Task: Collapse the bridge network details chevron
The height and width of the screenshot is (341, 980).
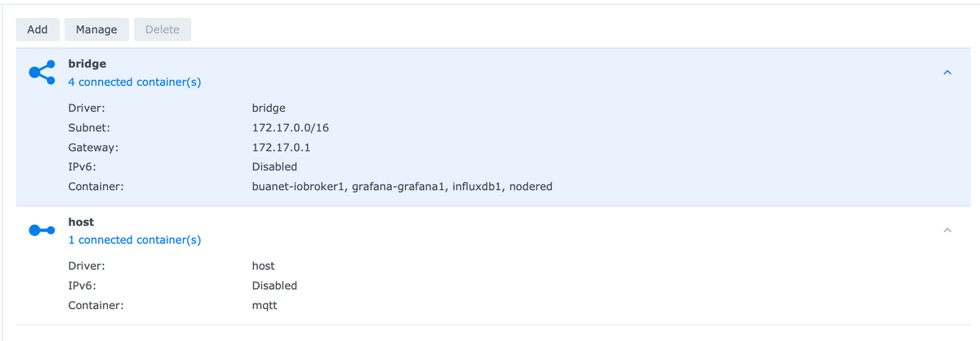Action: [947, 73]
